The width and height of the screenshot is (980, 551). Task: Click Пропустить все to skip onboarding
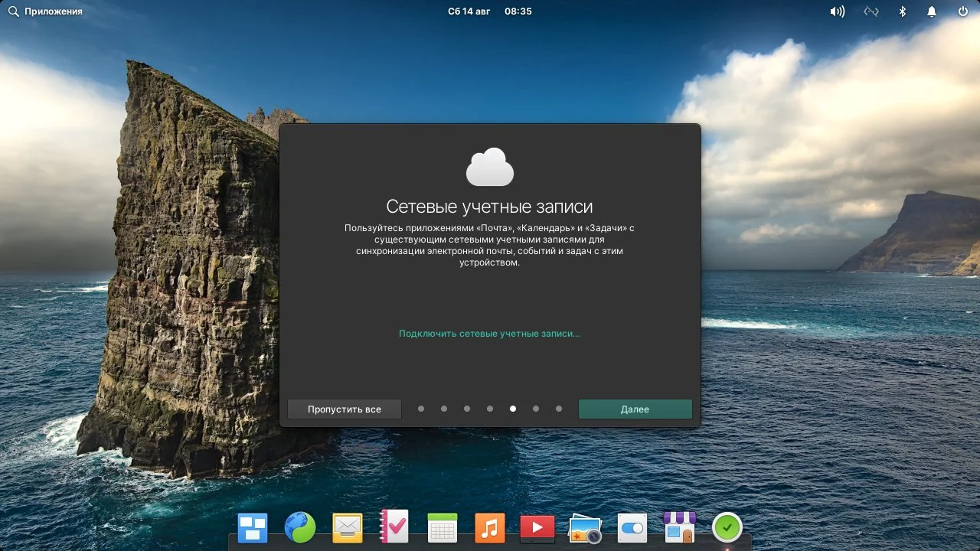(344, 409)
